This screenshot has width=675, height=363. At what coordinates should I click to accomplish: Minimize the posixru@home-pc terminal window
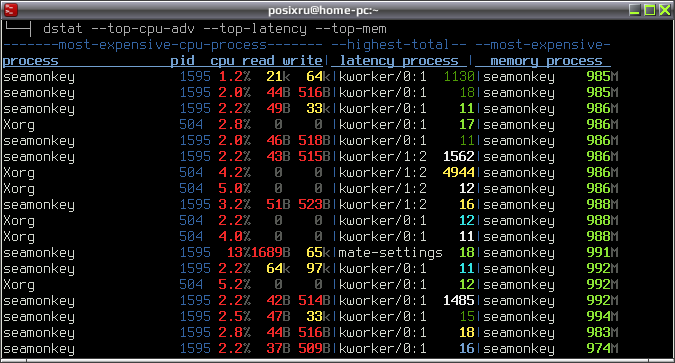[634, 10]
